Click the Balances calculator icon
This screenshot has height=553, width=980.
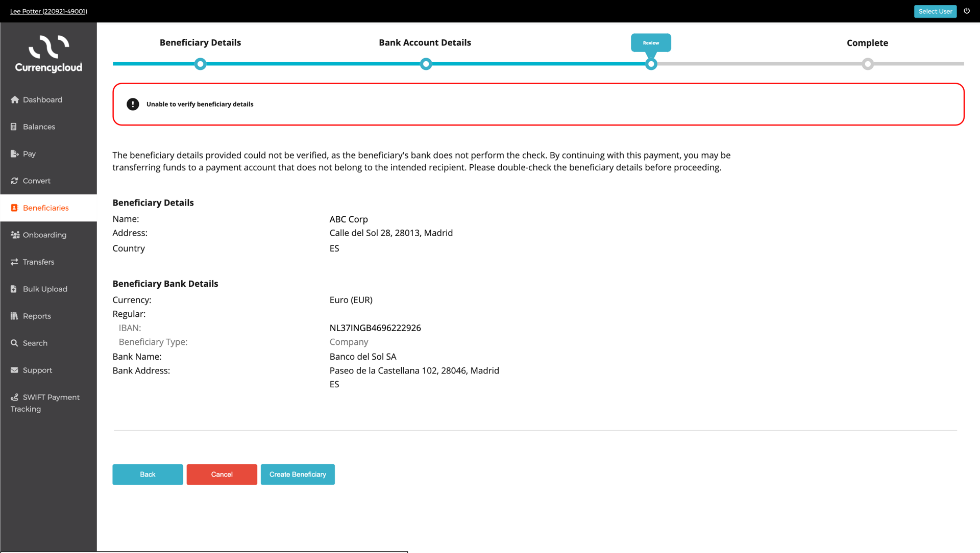tap(14, 127)
